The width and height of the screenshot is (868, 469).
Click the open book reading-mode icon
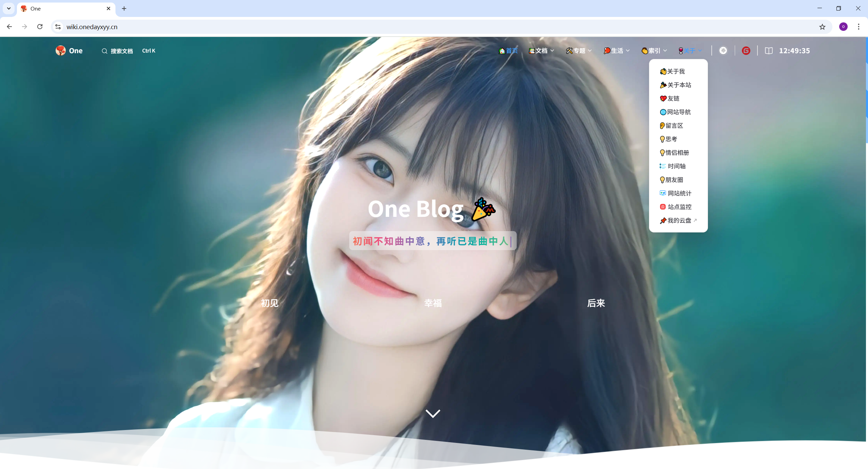[769, 50]
